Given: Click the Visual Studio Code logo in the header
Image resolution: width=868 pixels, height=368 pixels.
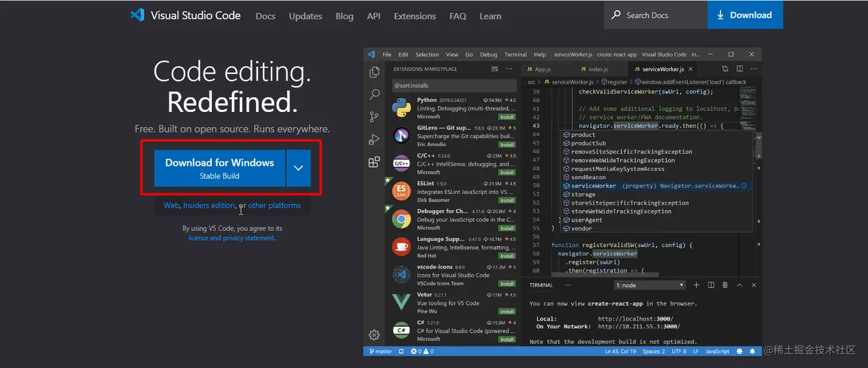Looking at the screenshot, I should coord(185,16).
